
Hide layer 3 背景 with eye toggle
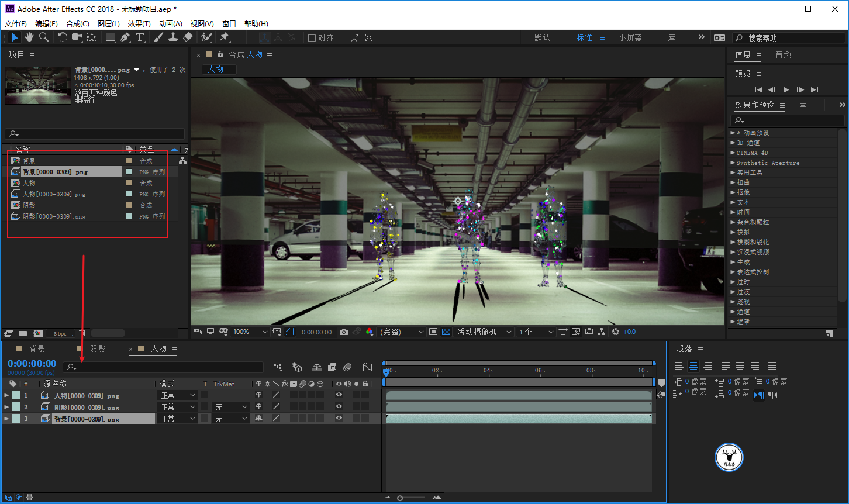point(339,419)
